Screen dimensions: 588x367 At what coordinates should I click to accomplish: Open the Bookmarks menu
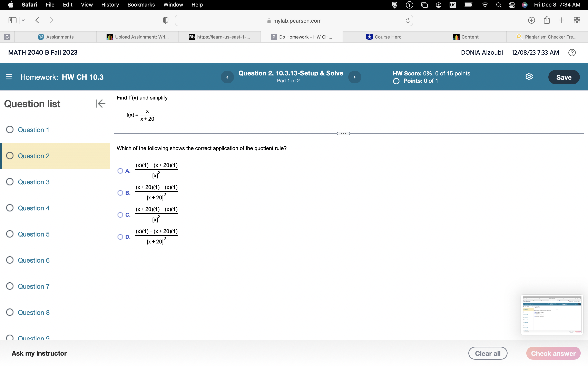[141, 5]
